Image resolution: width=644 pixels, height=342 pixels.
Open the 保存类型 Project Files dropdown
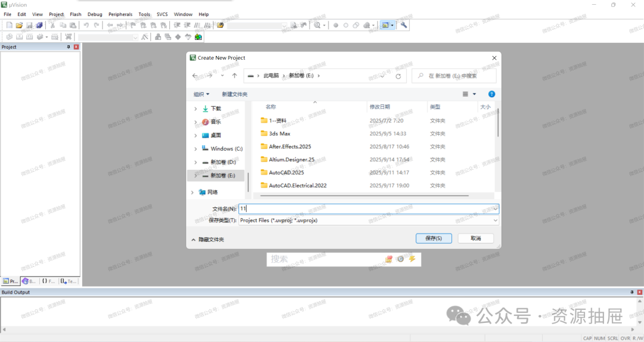tap(369, 220)
